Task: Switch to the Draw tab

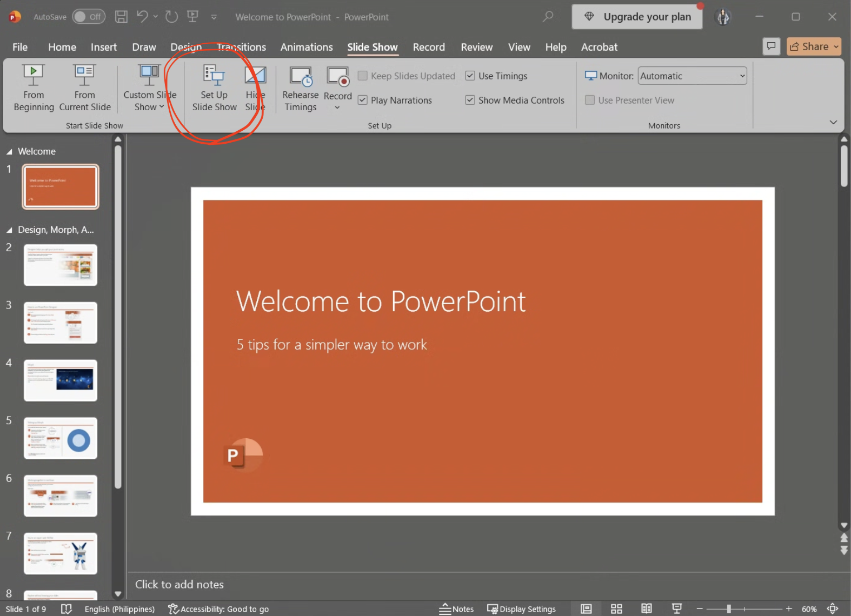Action: [144, 47]
